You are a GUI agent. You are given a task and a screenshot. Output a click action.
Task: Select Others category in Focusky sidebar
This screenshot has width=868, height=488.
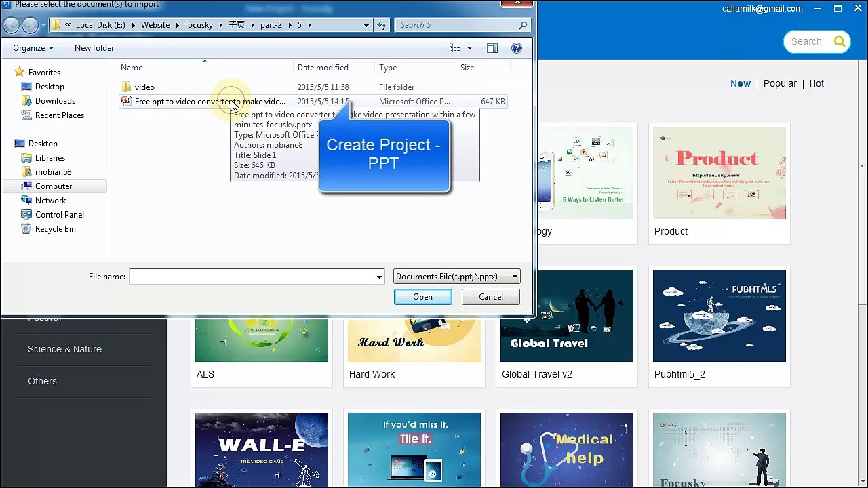click(x=42, y=381)
